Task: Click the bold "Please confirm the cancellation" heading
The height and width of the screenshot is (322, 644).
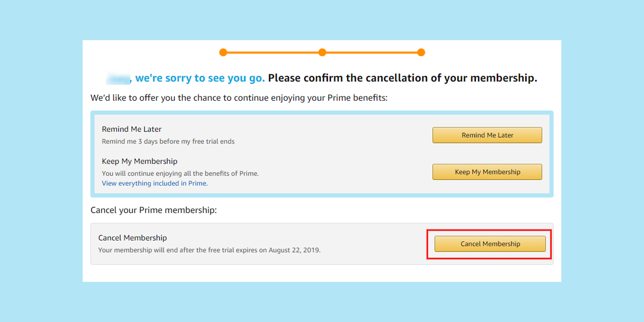Action: (x=402, y=78)
